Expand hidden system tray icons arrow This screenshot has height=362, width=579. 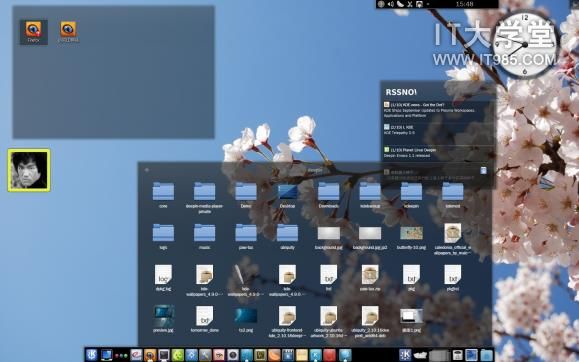coord(428,4)
